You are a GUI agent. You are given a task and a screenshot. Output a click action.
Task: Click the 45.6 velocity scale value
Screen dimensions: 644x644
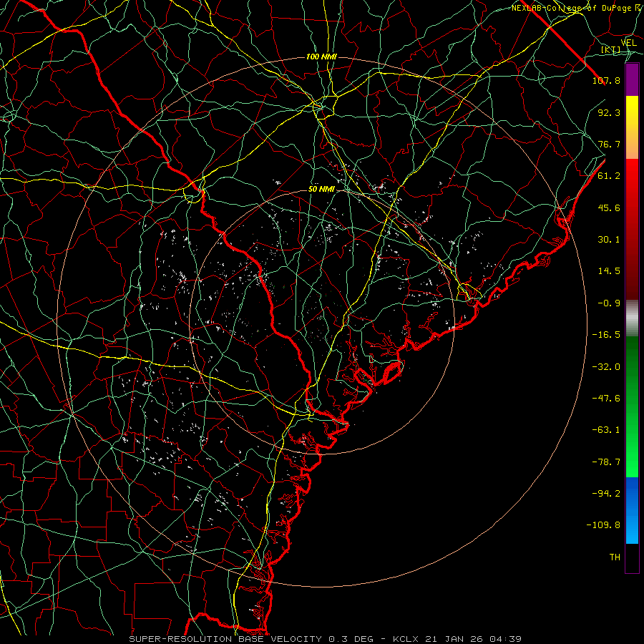(x=609, y=208)
